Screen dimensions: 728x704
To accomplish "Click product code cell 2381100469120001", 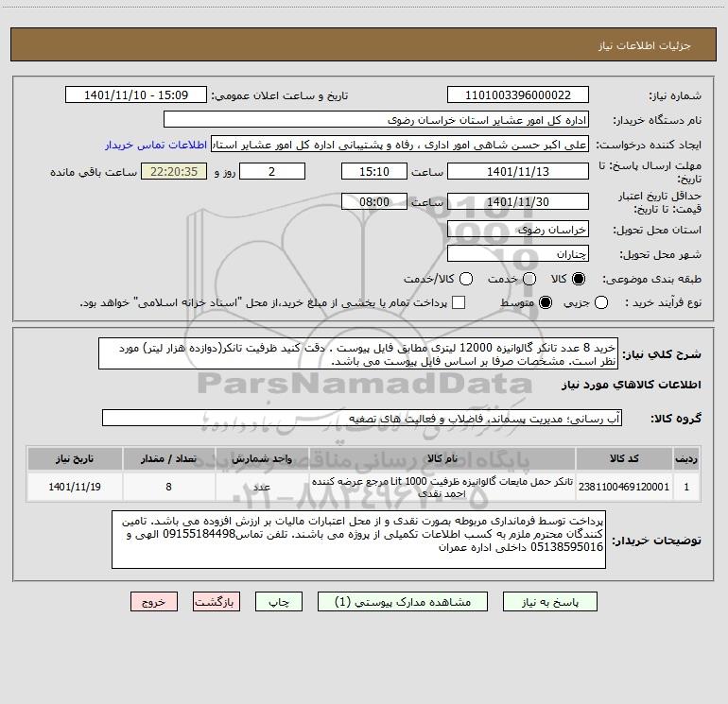I will point(624,487).
